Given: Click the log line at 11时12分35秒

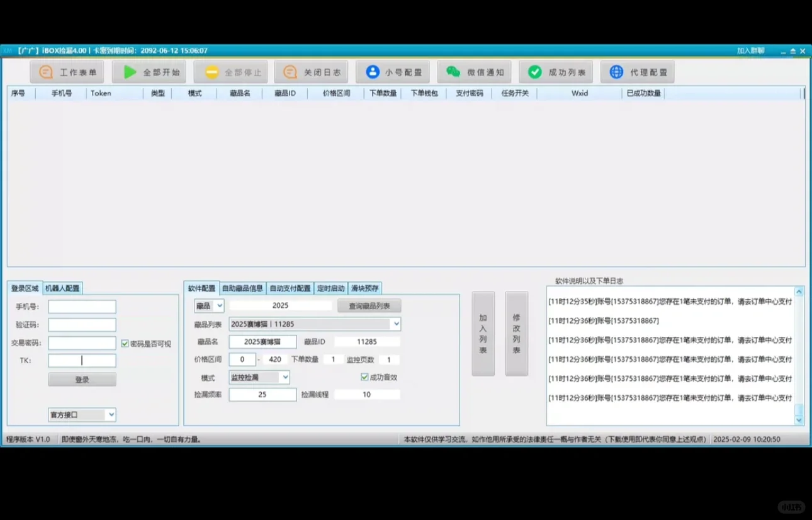Looking at the screenshot, I should click(670, 302).
